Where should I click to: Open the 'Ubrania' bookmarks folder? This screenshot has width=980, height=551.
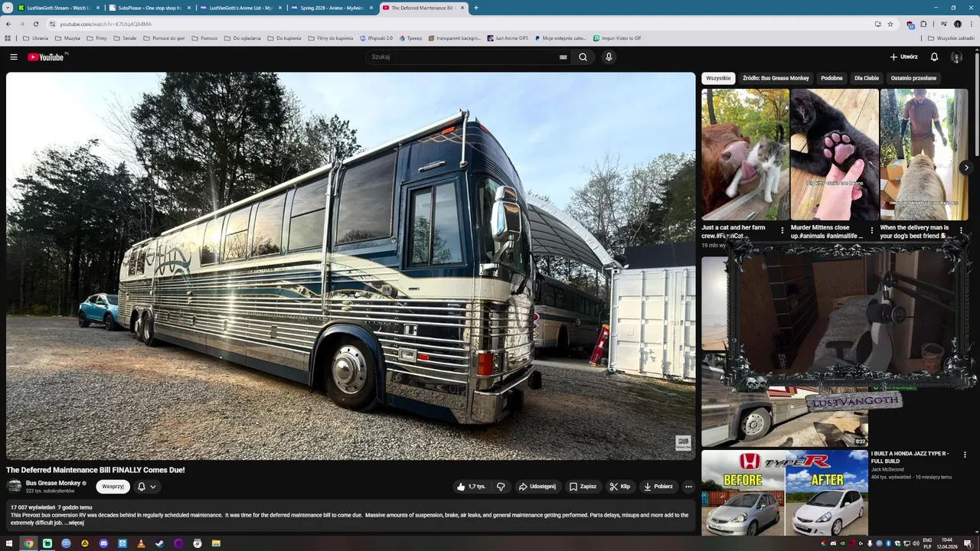pos(35,37)
